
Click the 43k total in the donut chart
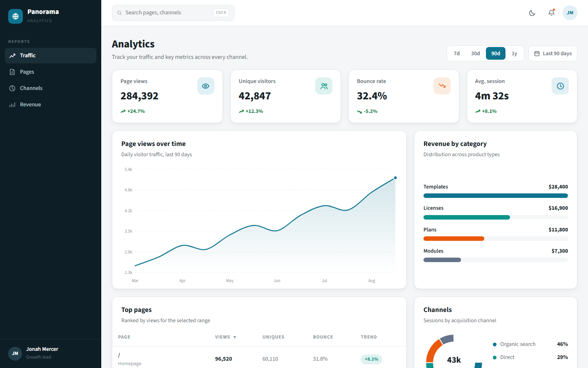pos(454,360)
